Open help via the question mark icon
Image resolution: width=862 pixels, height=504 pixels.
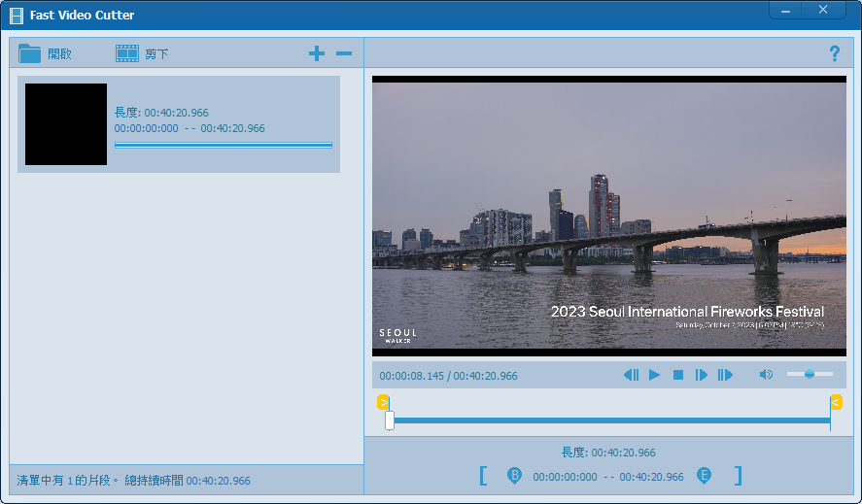point(835,53)
